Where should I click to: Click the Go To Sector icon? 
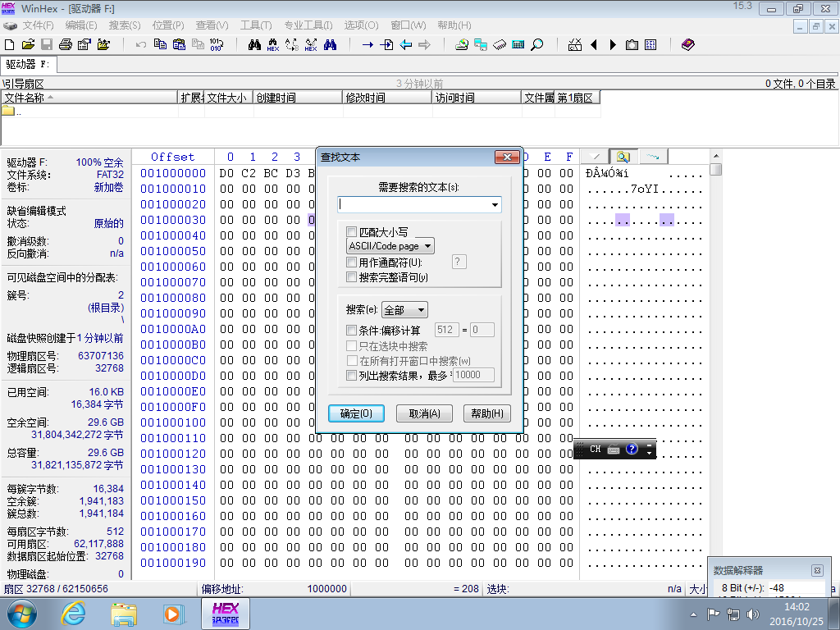(386, 44)
